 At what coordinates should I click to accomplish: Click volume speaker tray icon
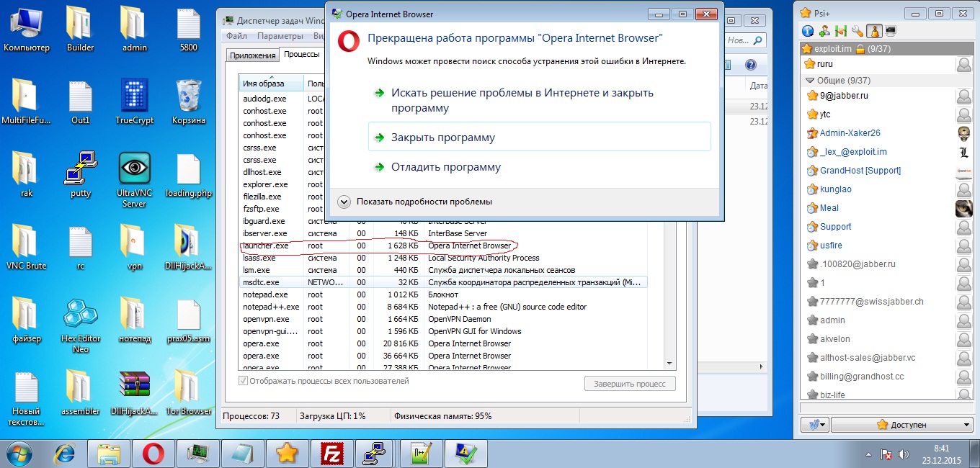(x=904, y=454)
